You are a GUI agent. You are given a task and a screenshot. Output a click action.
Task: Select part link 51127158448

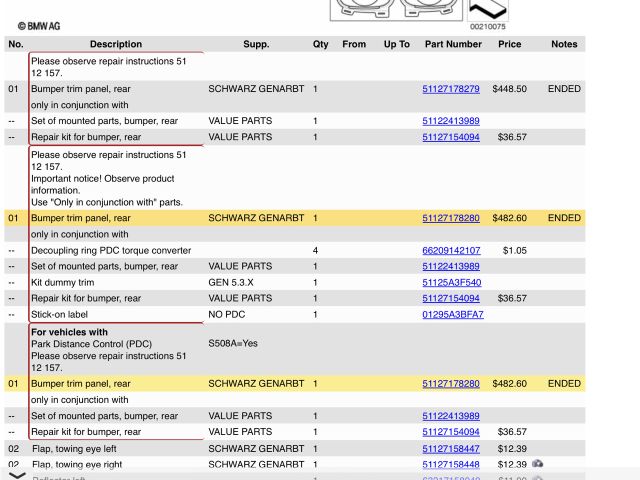click(451, 464)
